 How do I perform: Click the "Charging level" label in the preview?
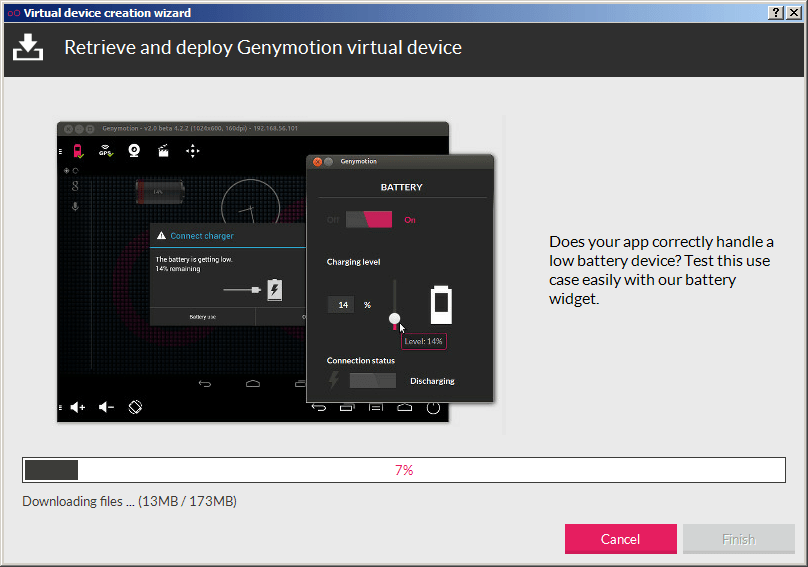(x=354, y=262)
